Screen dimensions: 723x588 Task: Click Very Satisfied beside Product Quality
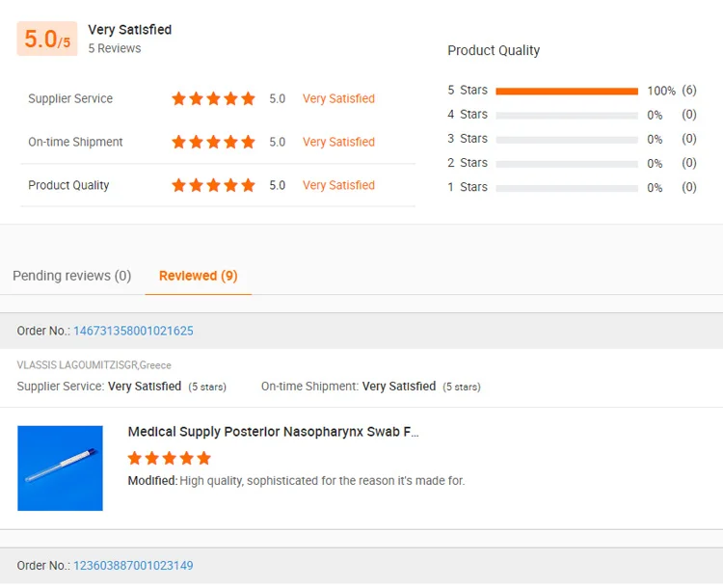[338, 185]
